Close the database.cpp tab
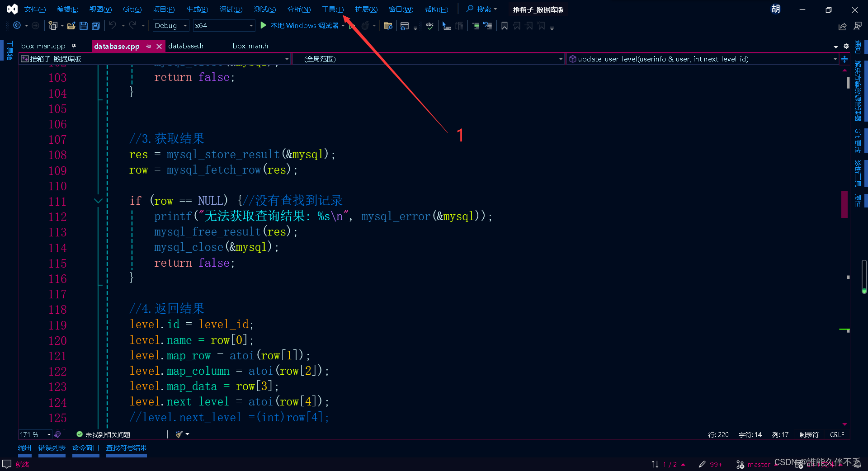 159,46
